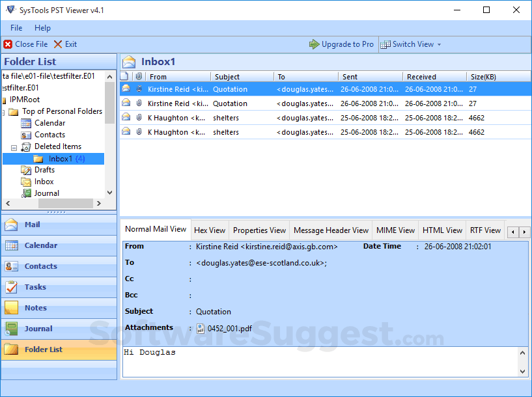Click envelope icon of second Kirstine Reid email
Image resolution: width=532 pixels, height=397 pixels.
tap(126, 103)
